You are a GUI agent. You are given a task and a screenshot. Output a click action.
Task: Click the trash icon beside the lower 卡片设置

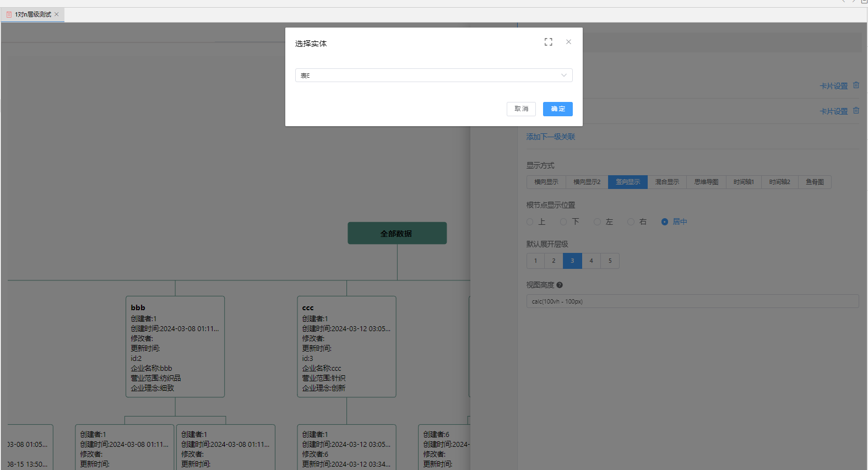point(856,111)
